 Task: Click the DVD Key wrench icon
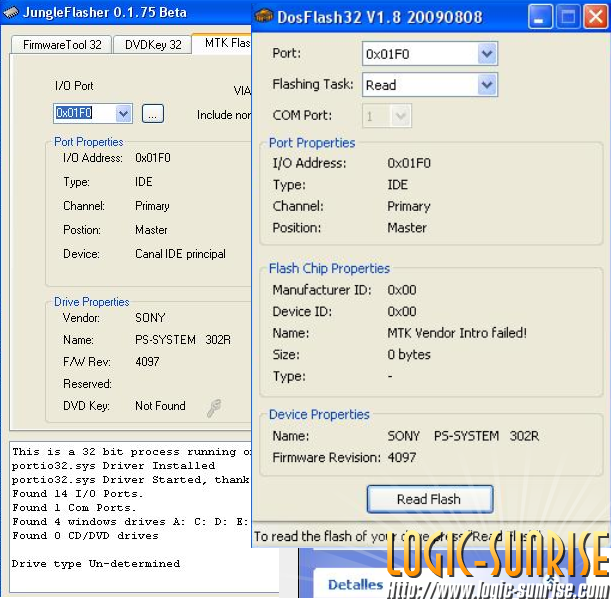tap(214, 408)
